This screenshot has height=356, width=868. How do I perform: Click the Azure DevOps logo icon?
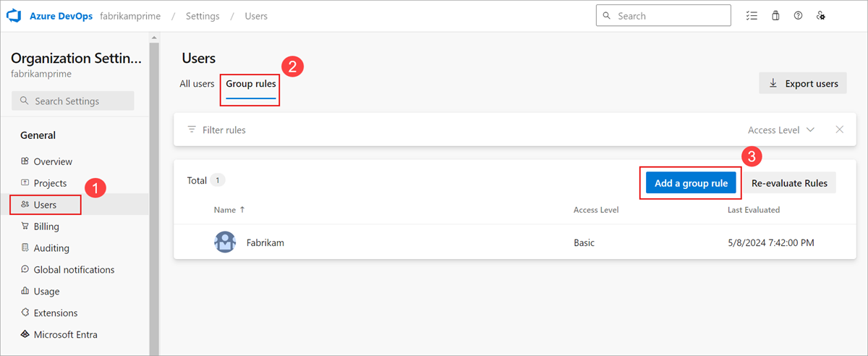pyautogui.click(x=14, y=15)
